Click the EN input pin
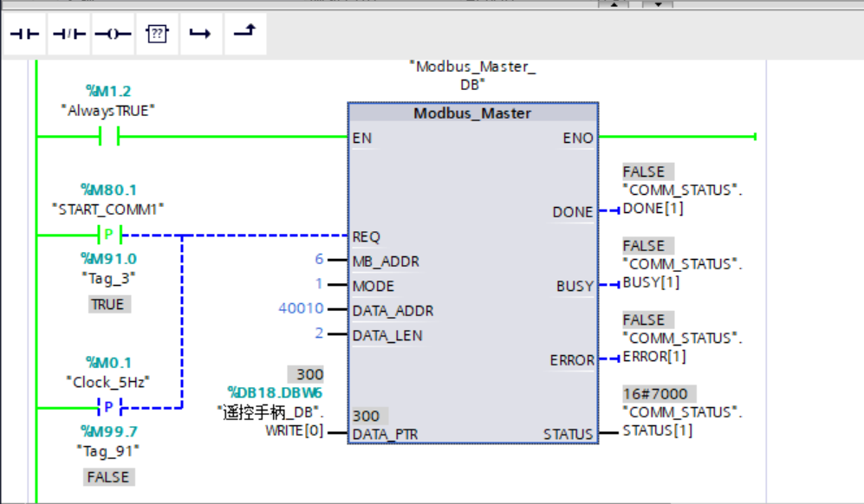Image resolution: width=864 pixels, height=504 pixels. coord(362,139)
